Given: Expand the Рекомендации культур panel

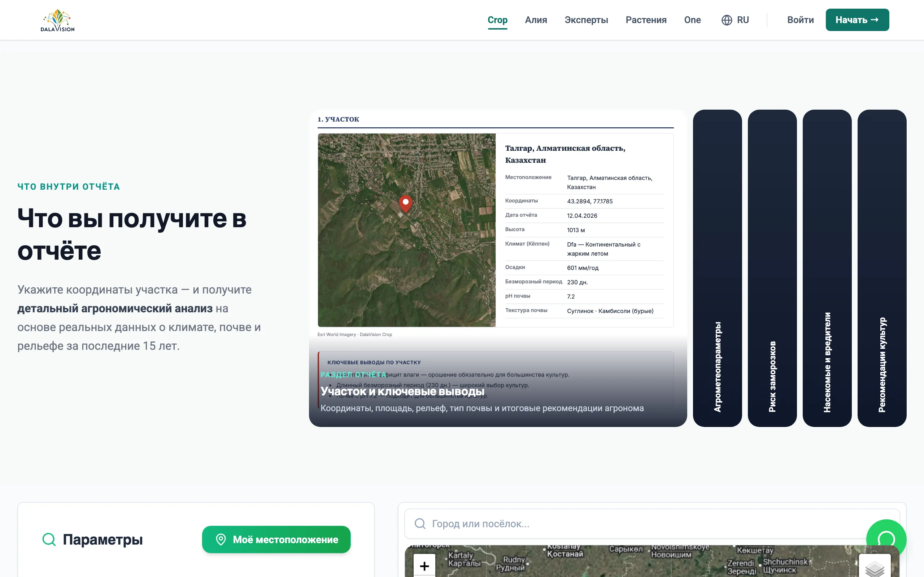Looking at the screenshot, I should tap(882, 268).
